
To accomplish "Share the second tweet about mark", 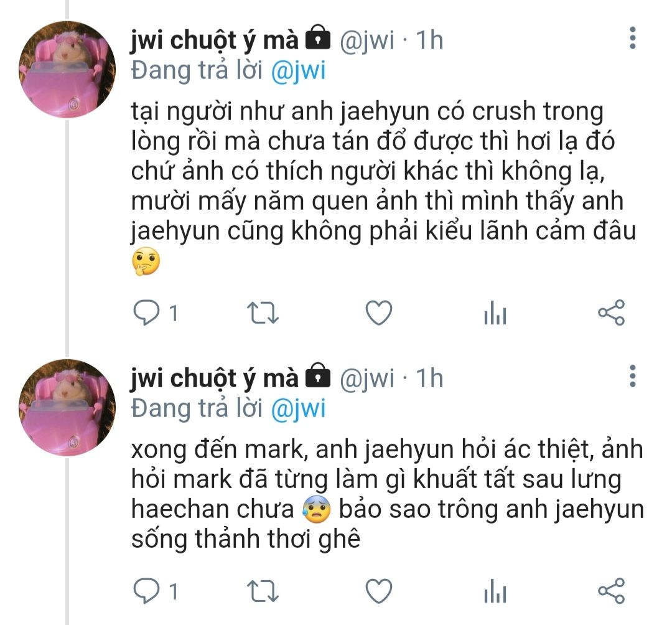I will pos(612,591).
